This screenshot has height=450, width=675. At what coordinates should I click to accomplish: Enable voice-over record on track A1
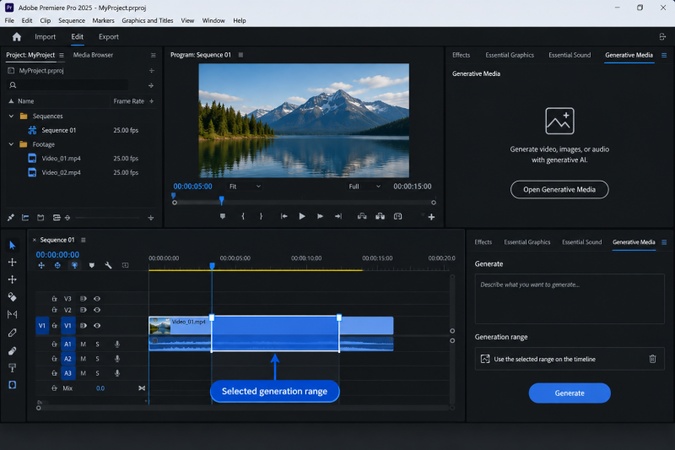pos(117,344)
